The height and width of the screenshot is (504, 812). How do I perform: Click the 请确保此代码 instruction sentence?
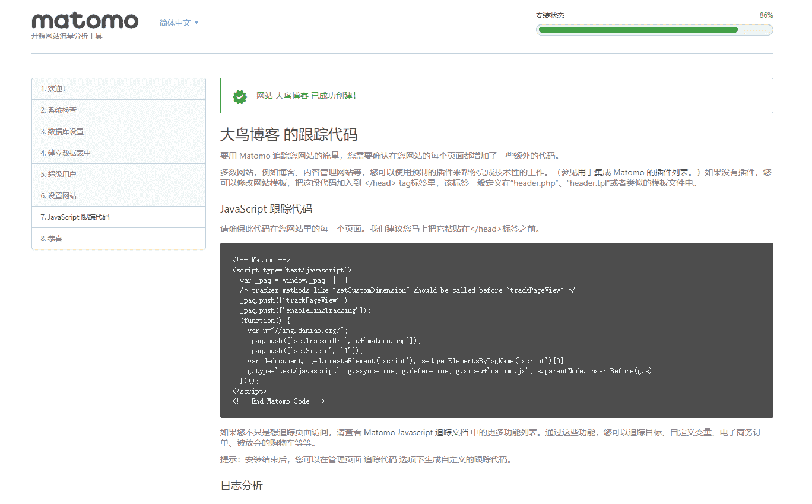coord(380,229)
